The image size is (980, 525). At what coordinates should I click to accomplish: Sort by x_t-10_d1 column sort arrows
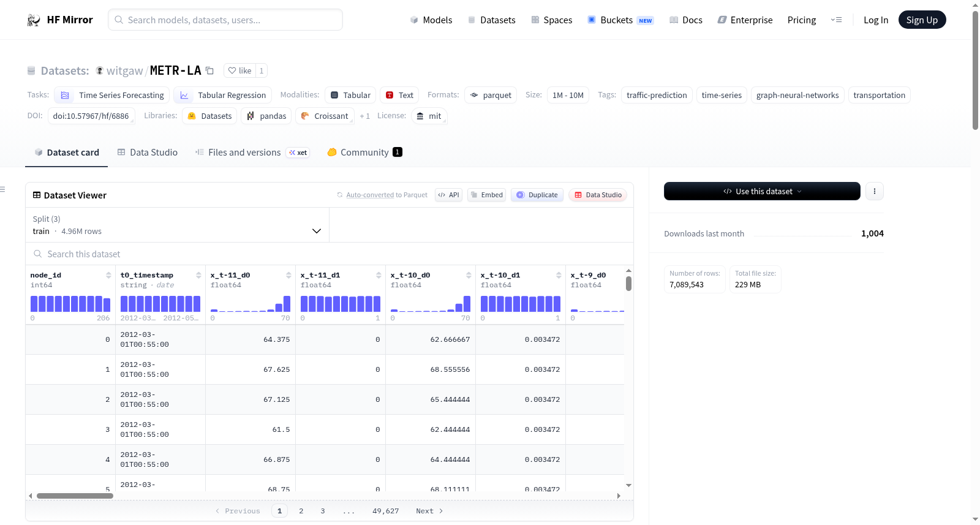(559, 275)
